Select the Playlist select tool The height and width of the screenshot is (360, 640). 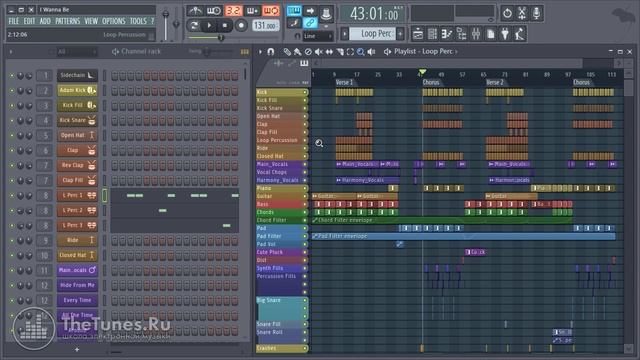(x=350, y=52)
